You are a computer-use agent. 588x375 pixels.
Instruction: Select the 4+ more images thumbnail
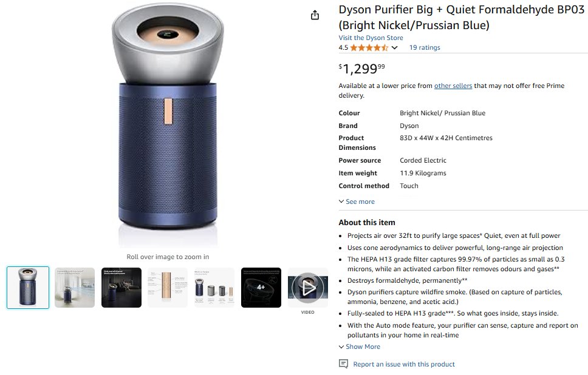(261, 288)
